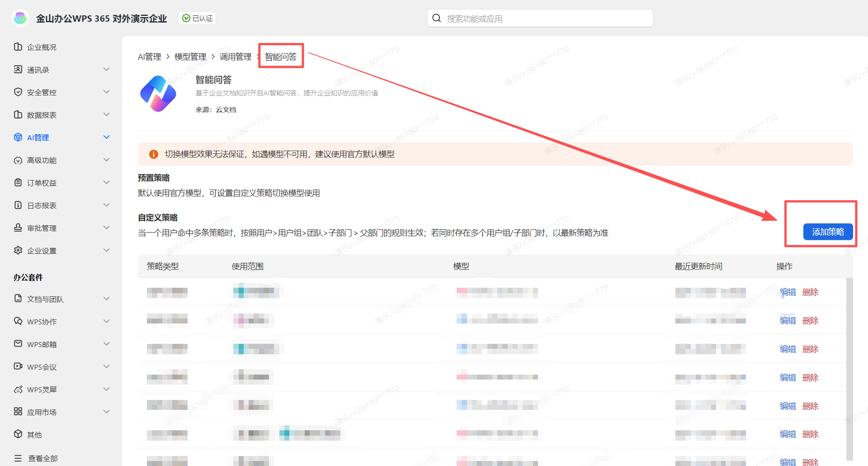Viewport: 868px width, 466px height.
Task: Click the 订单权益 sidebar icon
Action: click(x=18, y=182)
